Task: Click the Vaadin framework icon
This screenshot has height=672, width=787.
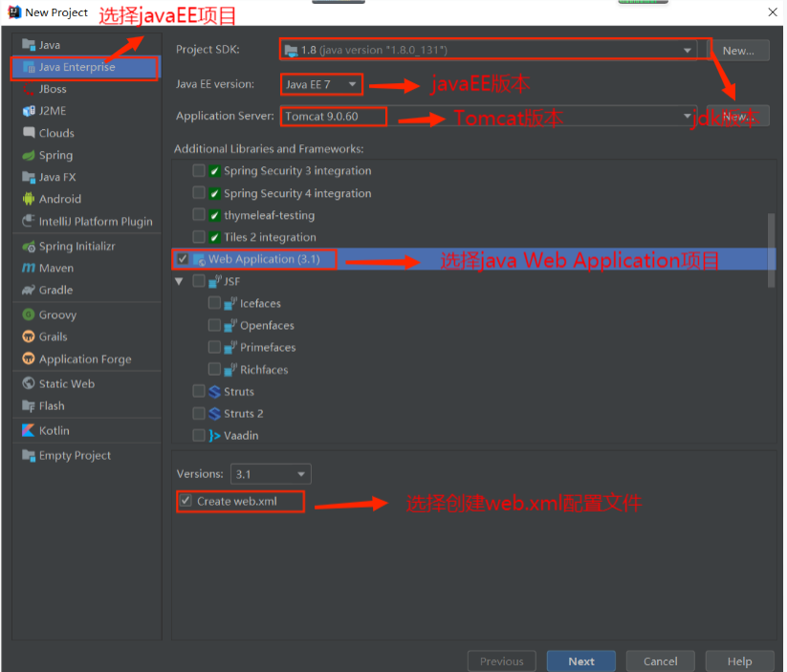Action: tap(214, 436)
